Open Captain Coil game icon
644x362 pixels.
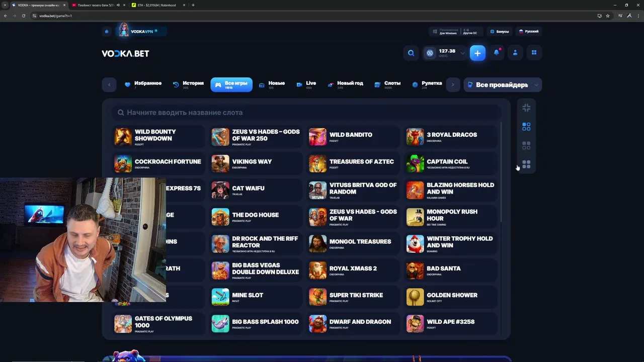click(x=415, y=163)
